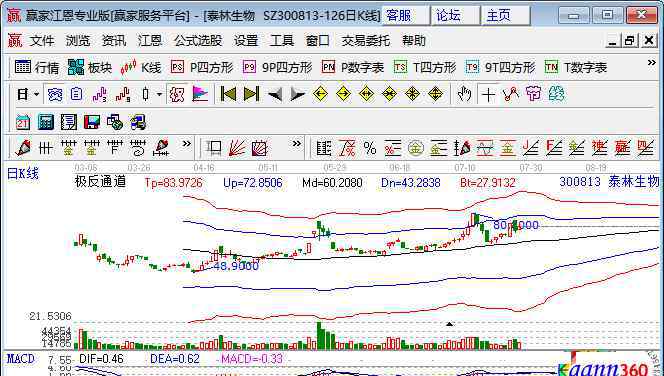Viewport: 664px width, 376px height.
Task: Open the 江恩 menu
Action: (x=150, y=41)
